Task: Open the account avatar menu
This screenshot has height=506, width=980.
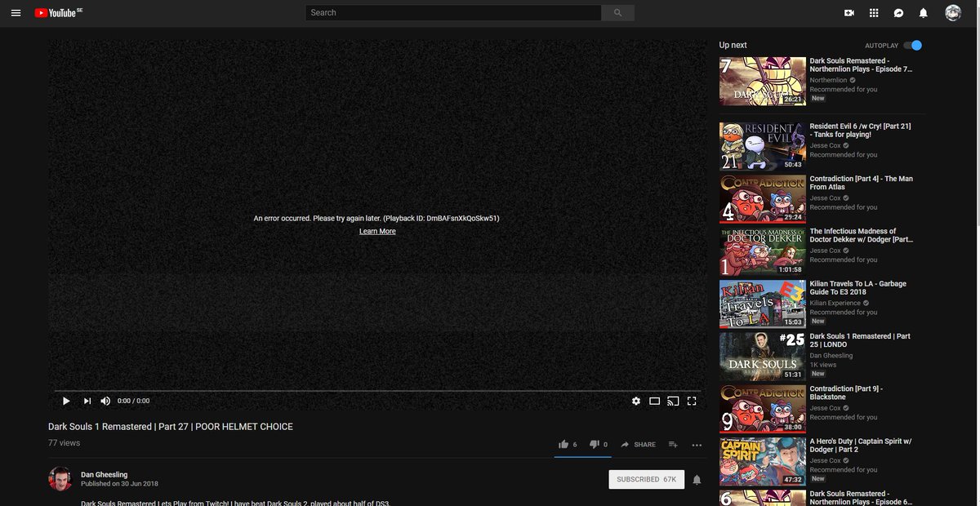Action: [953, 13]
